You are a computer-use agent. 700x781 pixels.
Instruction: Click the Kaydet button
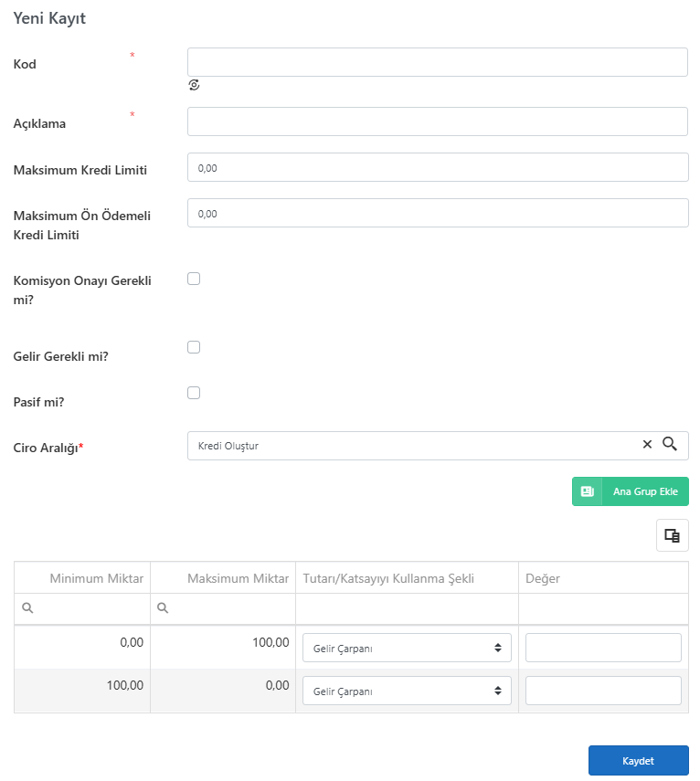[x=638, y=761]
